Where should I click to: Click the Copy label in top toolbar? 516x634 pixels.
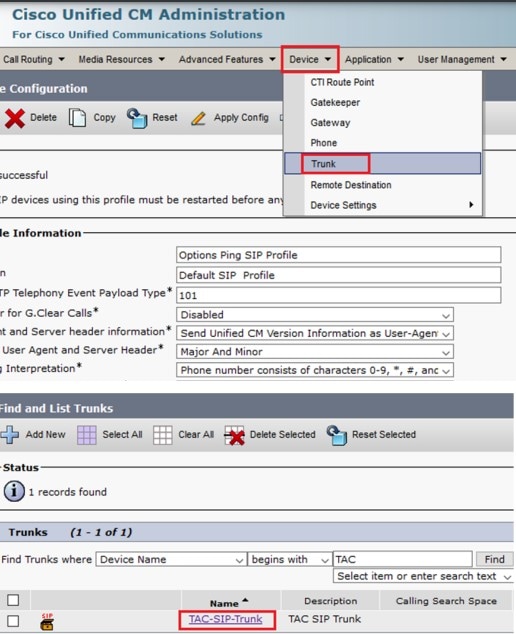click(104, 118)
